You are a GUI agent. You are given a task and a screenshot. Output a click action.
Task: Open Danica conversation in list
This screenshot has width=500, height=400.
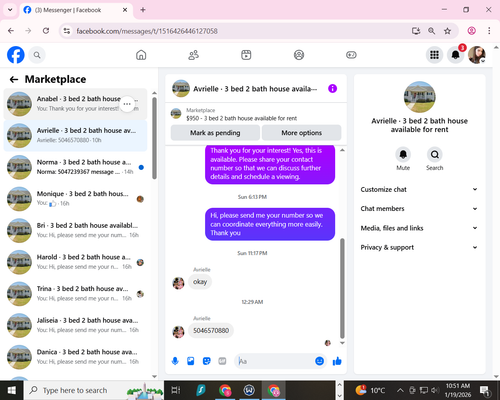pos(75,357)
